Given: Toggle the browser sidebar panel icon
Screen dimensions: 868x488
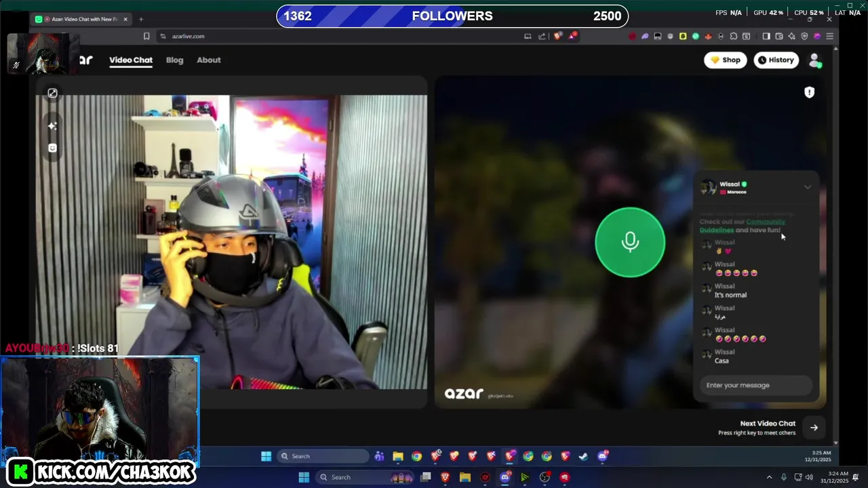Looking at the screenshot, I should [766, 36].
